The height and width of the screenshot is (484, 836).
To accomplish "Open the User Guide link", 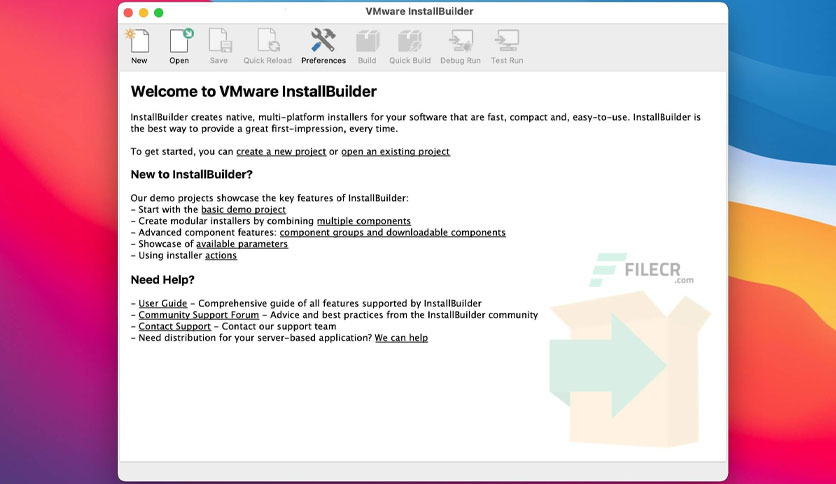I will pos(163,303).
